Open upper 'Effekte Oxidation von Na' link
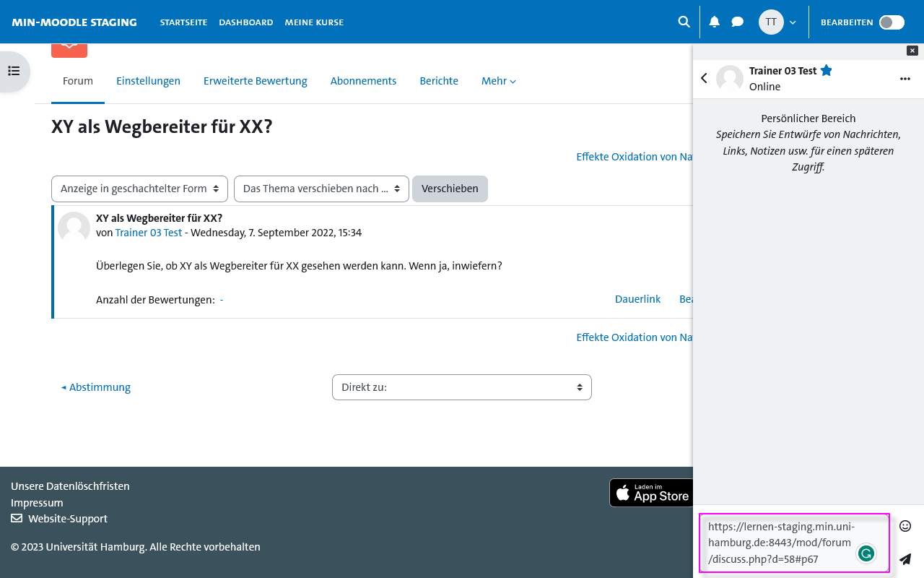The height and width of the screenshot is (578, 924). click(635, 157)
